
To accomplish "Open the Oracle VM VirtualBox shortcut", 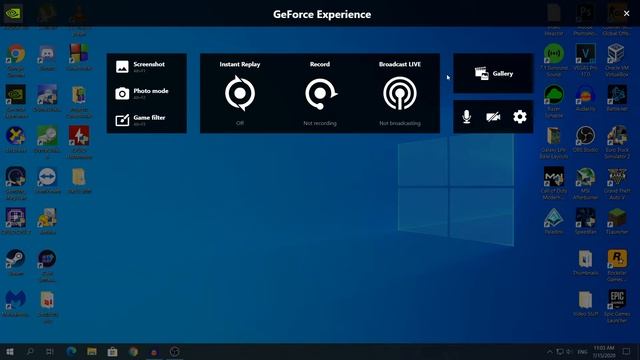I will tap(617, 60).
